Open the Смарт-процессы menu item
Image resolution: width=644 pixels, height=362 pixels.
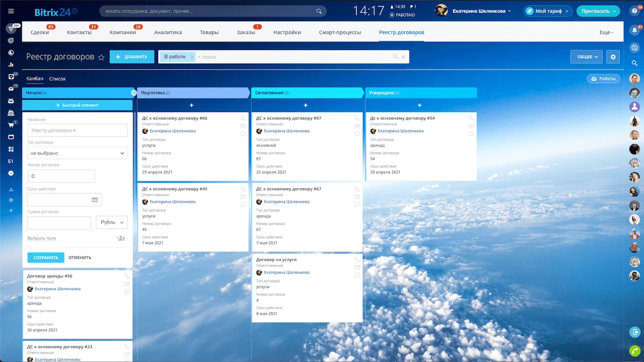340,32
